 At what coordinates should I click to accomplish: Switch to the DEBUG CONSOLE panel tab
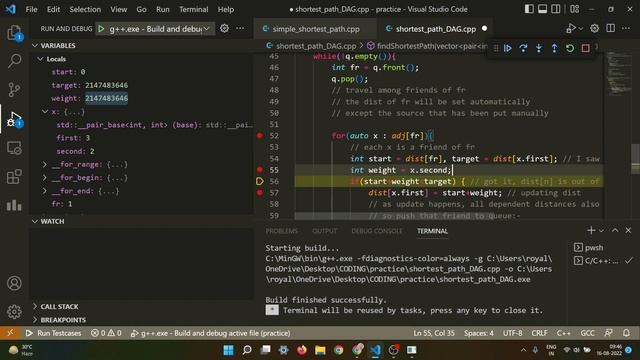[377, 231]
